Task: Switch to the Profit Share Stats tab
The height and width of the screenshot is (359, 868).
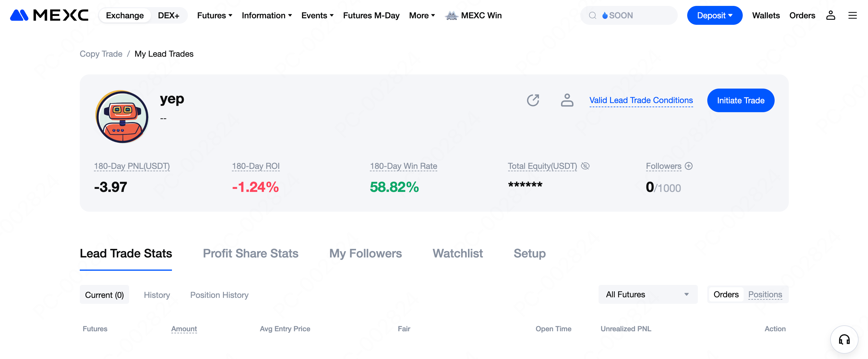Action: coord(250,253)
